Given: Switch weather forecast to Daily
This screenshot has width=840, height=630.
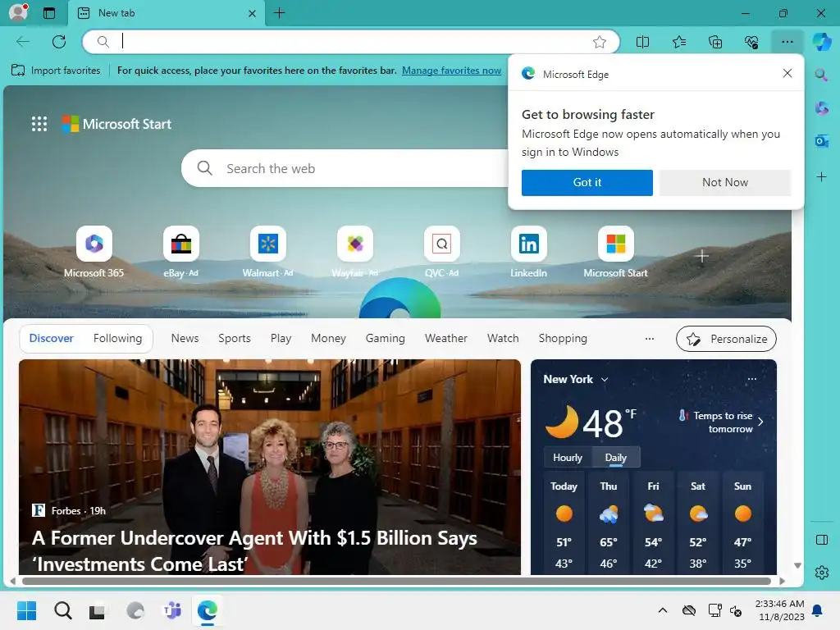Looking at the screenshot, I should [x=615, y=458].
